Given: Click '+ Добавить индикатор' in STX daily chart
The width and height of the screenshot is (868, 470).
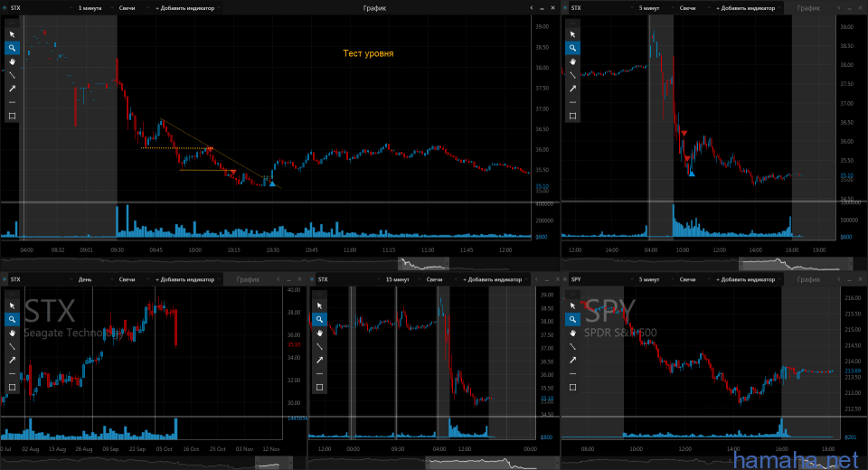Looking at the screenshot, I should click(187, 279).
